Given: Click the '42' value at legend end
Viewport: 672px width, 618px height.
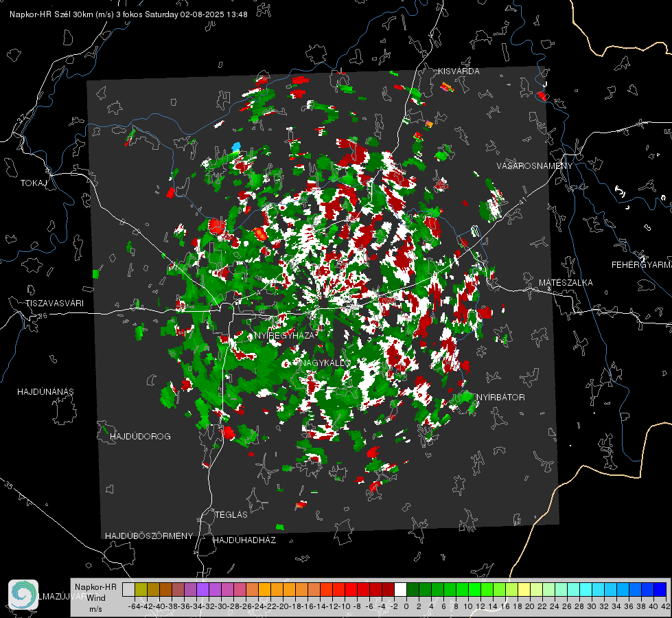Looking at the screenshot, I should [666, 606].
